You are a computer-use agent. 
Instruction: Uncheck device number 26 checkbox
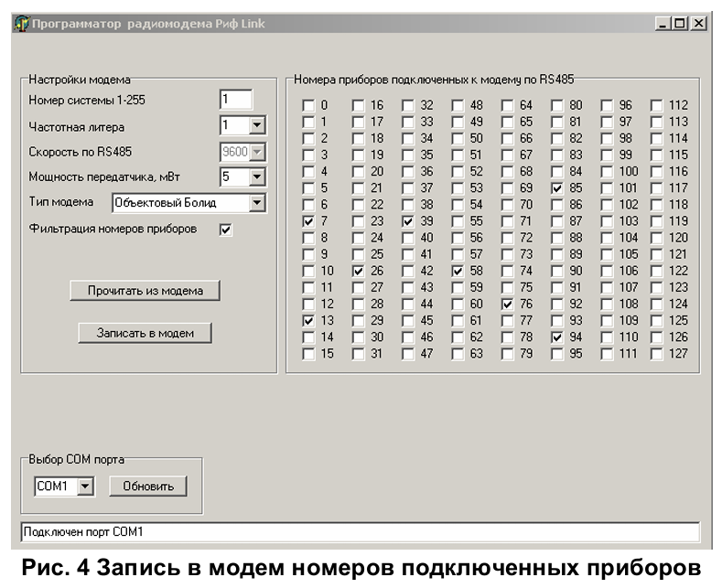(358, 272)
